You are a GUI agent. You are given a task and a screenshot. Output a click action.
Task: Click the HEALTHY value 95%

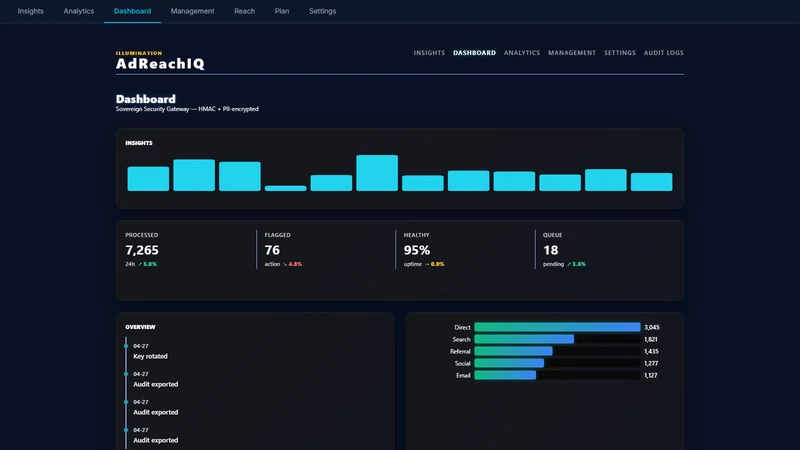(x=417, y=250)
